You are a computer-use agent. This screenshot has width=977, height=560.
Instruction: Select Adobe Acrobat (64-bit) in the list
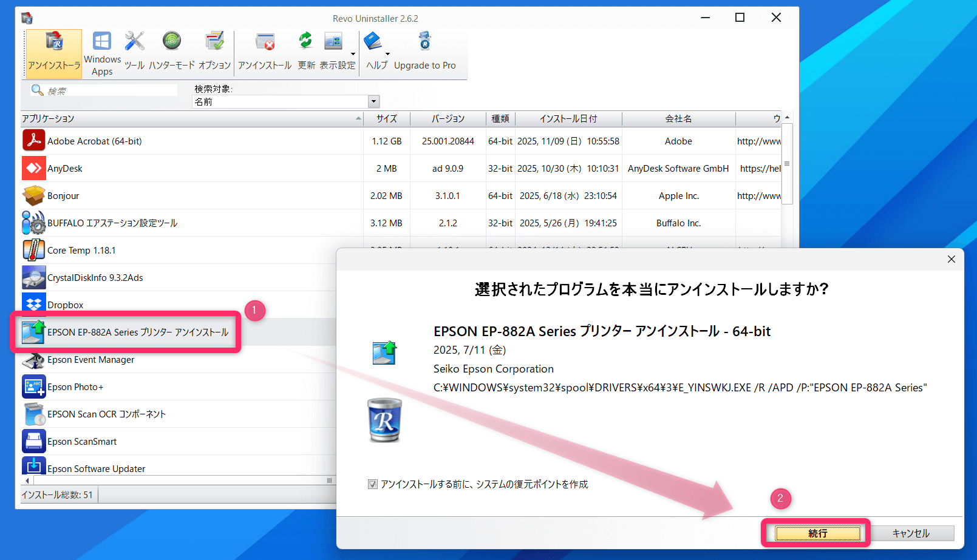pyautogui.click(x=95, y=141)
